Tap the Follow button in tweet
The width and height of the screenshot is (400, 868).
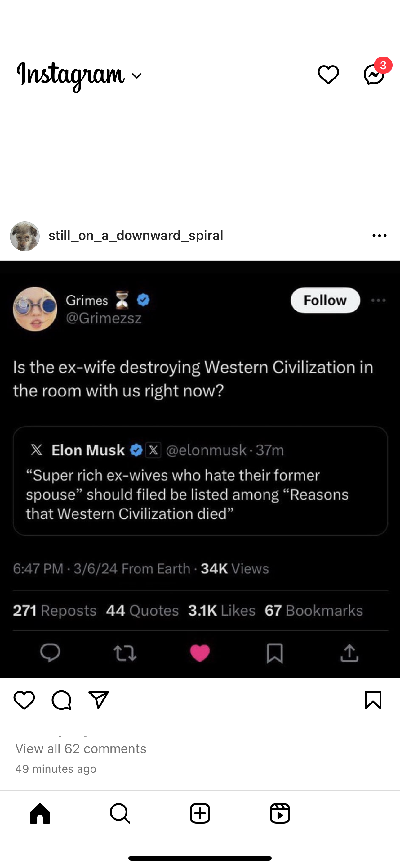click(x=325, y=300)
